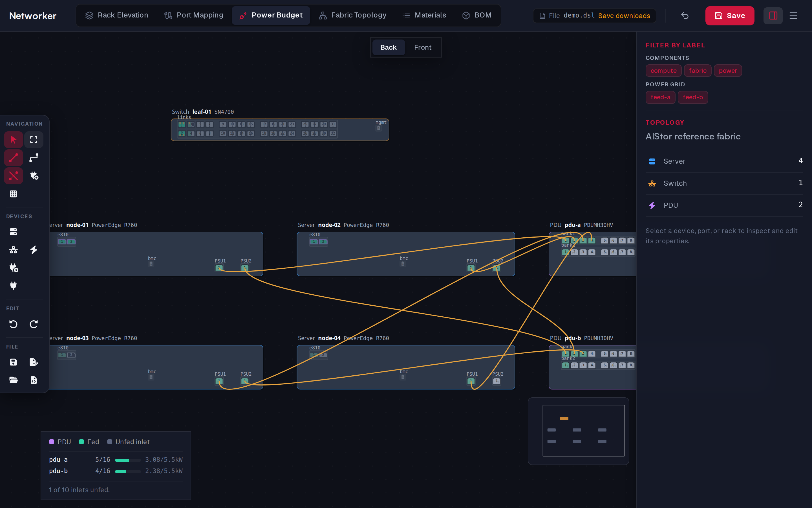812x508 pixels.
Task: Open the Materials tab
Action: [x=424, y=16]
